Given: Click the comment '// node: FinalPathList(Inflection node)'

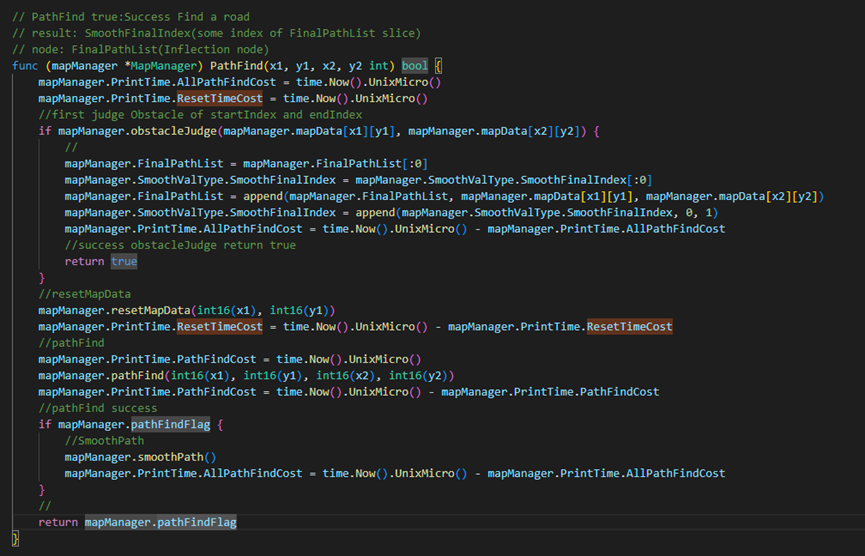Looking at the screenshot, I should [x=141, y=50].
